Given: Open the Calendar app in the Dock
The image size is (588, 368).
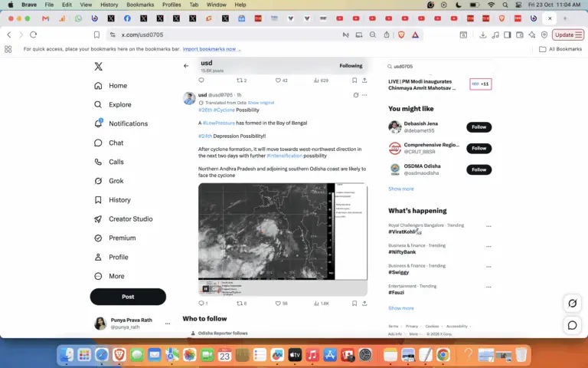Looking at the screenshot, I should (224, 354).
